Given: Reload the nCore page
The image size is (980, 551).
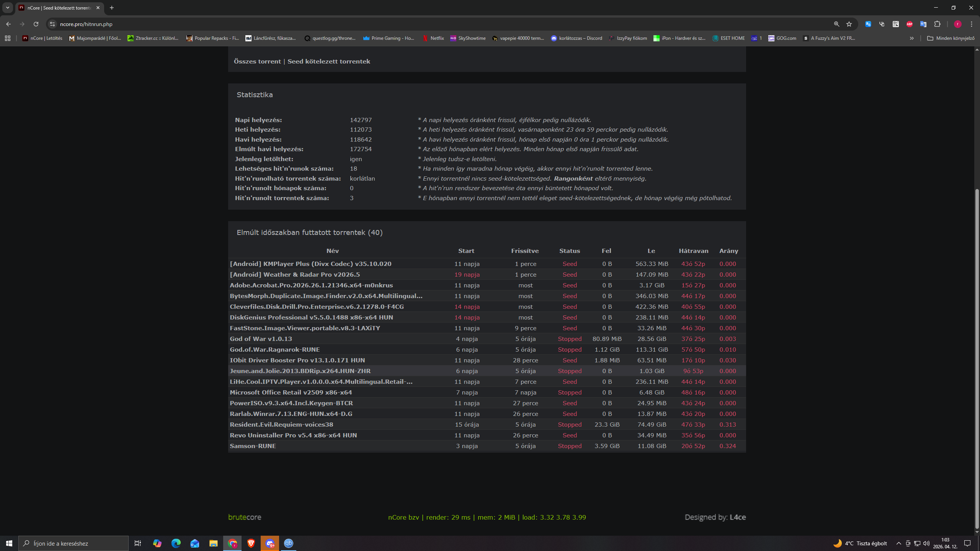Looking at the screenshot, I should [x=36, y=24].
